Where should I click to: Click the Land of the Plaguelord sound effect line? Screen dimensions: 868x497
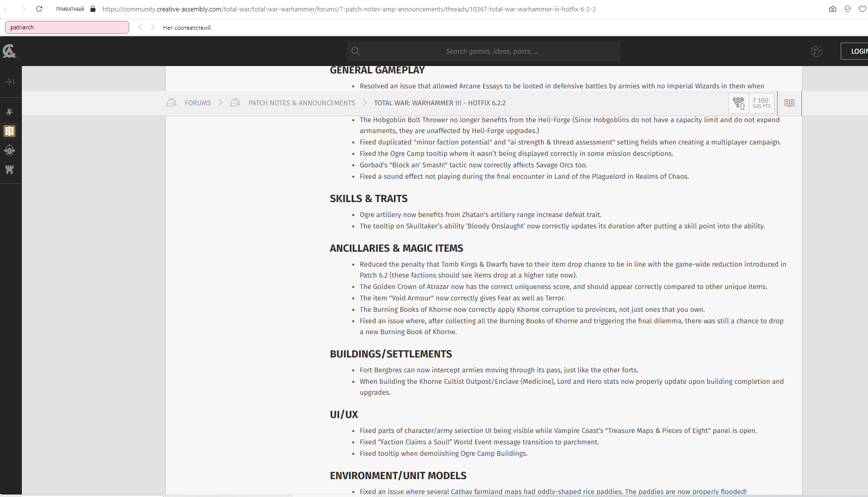click(x=524, y=176)
